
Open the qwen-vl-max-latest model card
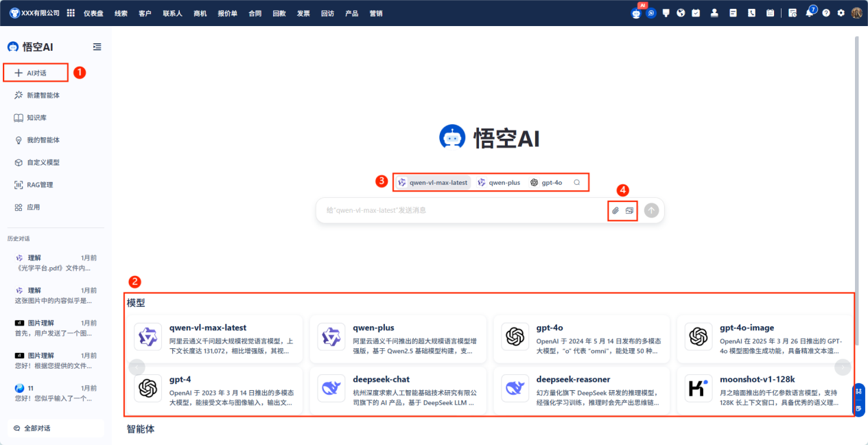214,339
